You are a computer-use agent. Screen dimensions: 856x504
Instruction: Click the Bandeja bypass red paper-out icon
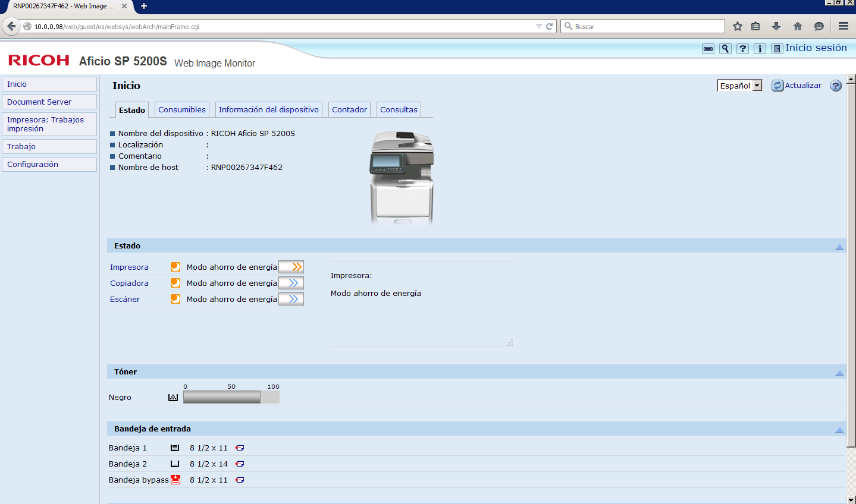175,480
